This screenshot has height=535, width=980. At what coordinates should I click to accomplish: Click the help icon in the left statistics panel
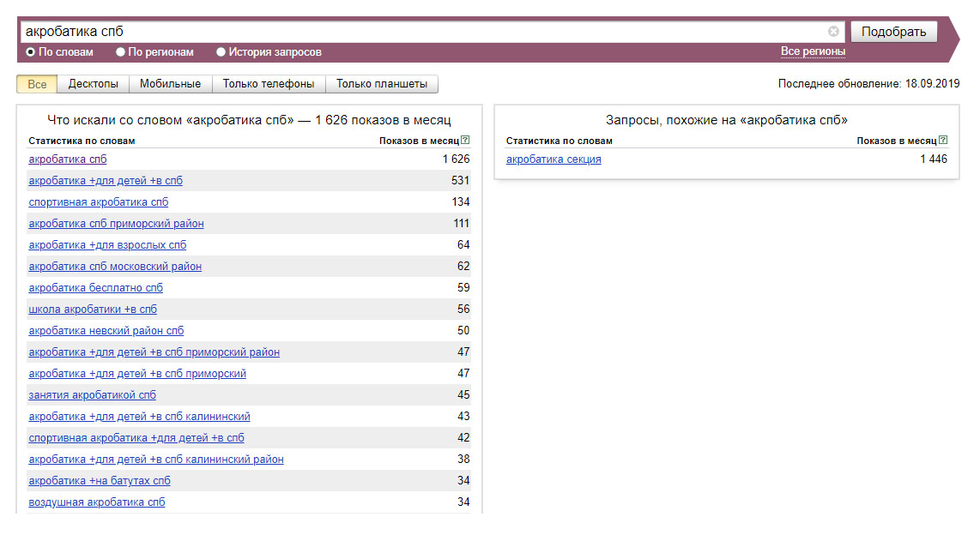465,140
